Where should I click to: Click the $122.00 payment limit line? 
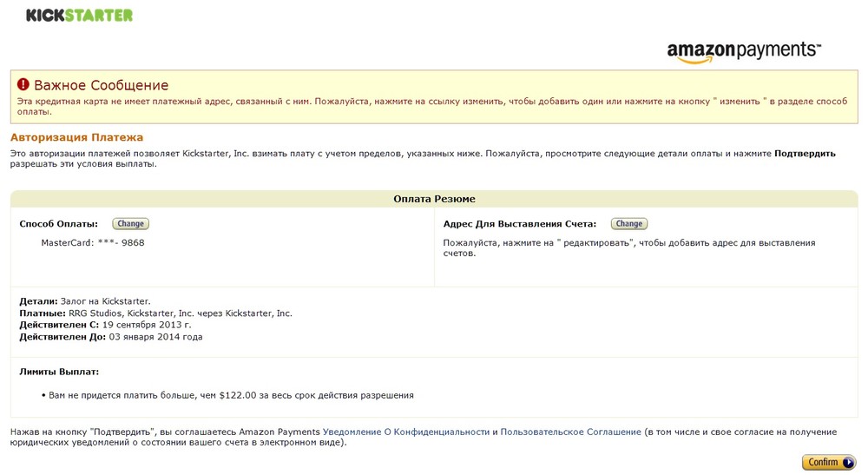[x=230, y=395]
